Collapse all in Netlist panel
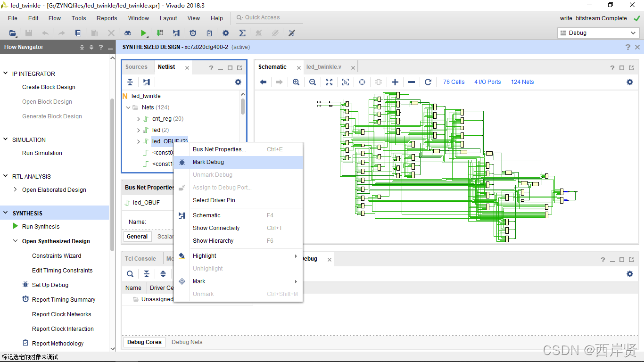The image size is (644, 362). pyautogui.click(x=130, y=82)
